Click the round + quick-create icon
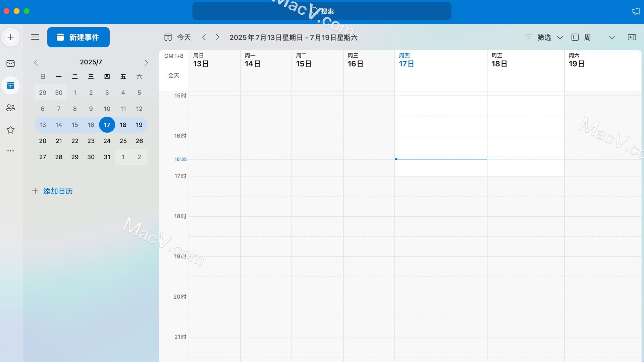The width and height of the screenshot is (644, 362). click(x=10, y=37)
